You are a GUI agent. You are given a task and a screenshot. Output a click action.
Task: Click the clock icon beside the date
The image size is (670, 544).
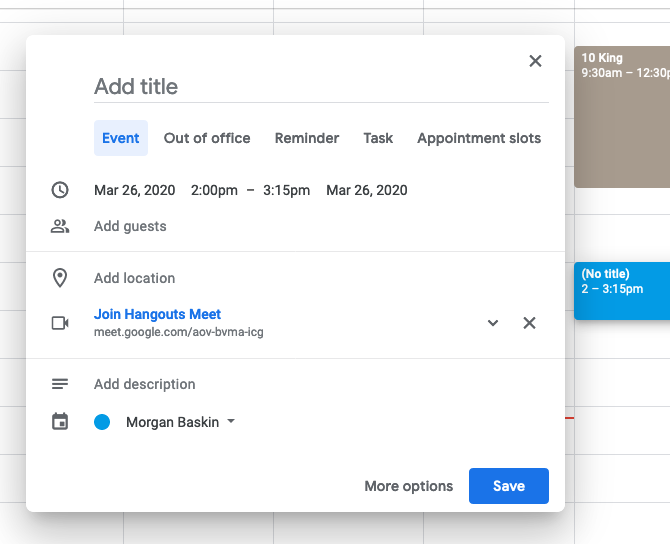pyautogui.click(x=60, y=190)
